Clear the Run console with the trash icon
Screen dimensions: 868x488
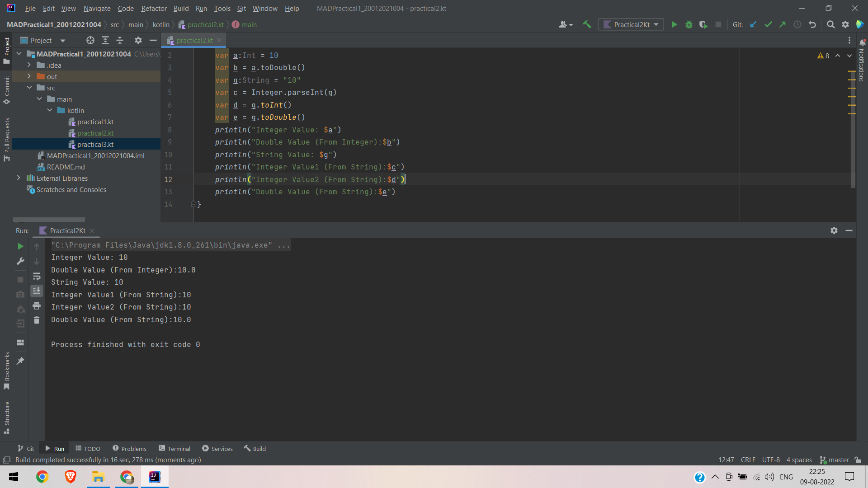pyautogui.click(x=37, y=320)
